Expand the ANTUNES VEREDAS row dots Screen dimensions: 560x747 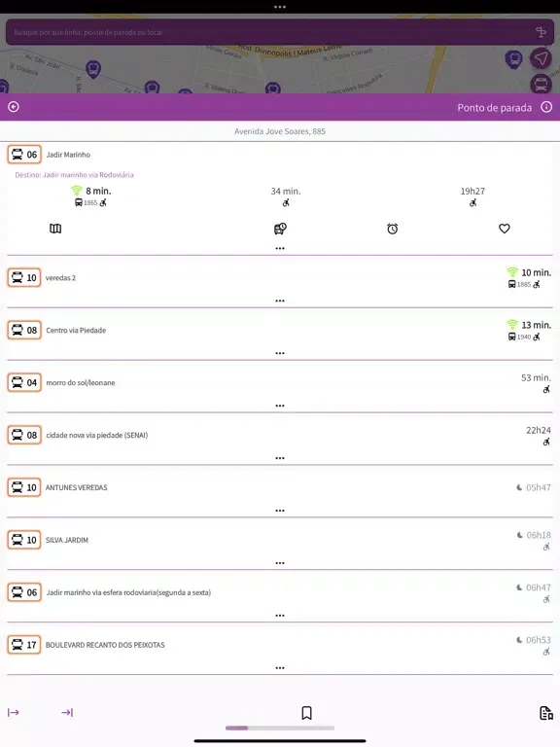[x=280, y=511]
